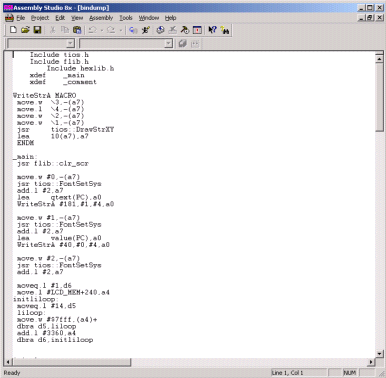Activate the context help arrow with question mark icon
The image size is (386, 378).
pos(212,30)
